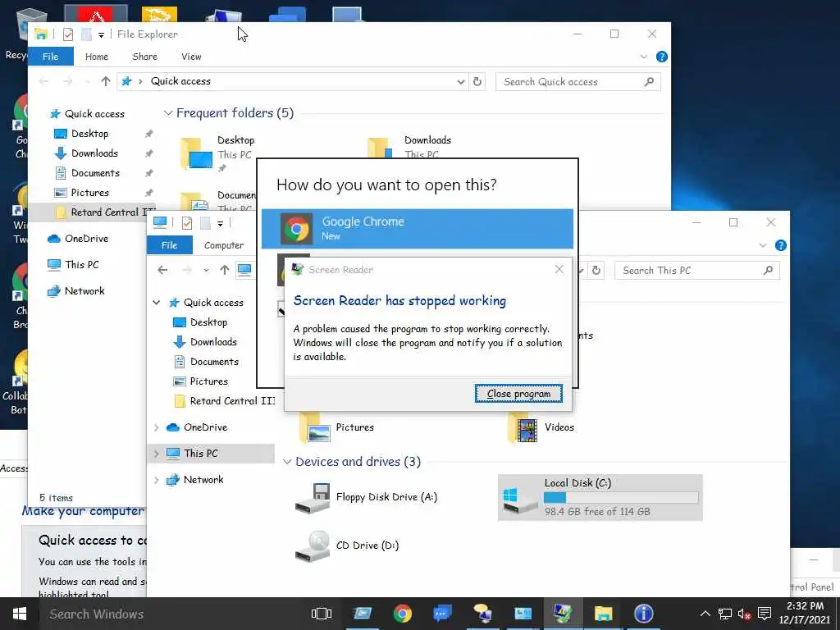Click the Search Quick access field
Image resolution: width=840 pixels, height=630 pixels.
coord(578,82)
